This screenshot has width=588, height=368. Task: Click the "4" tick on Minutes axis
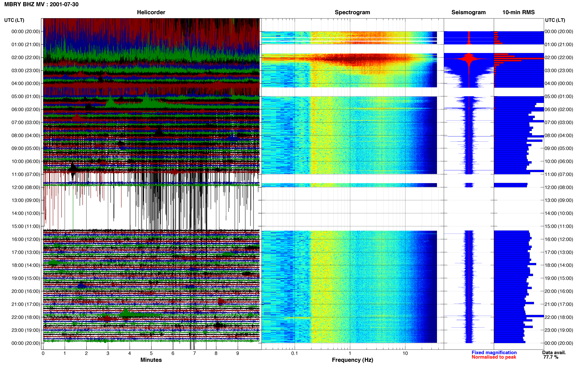[x=130, y=353]
